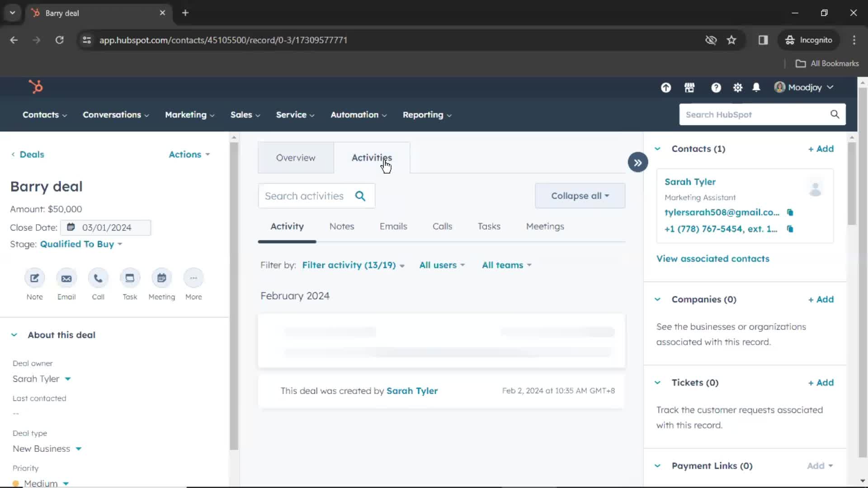Open the notifications bell

point(756,88)
